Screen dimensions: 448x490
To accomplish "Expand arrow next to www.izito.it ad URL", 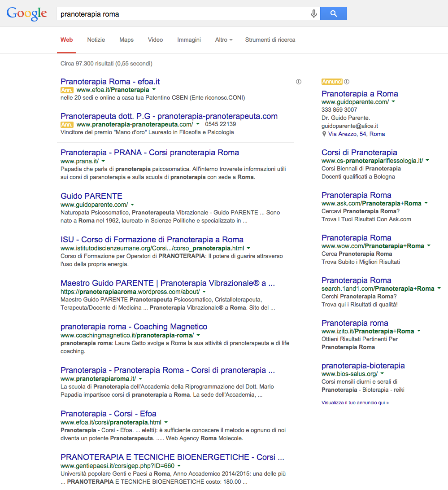I will pos(419,331).
